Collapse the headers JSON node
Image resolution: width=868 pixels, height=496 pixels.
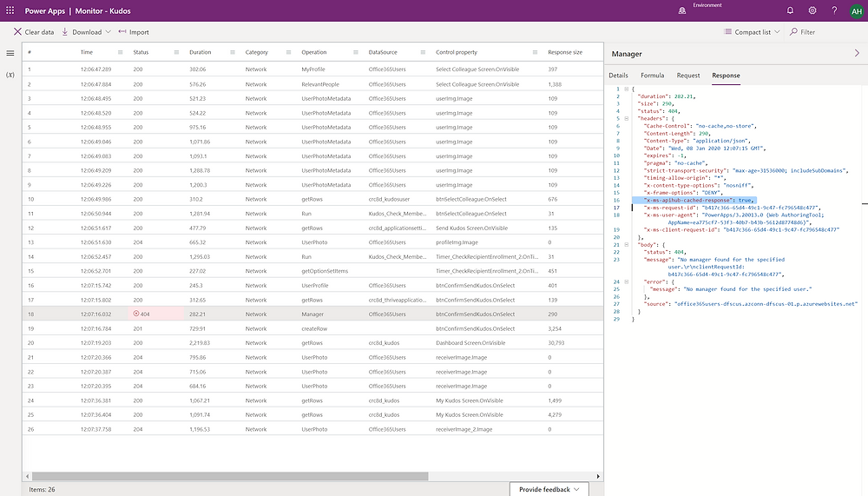coord(627,119)
